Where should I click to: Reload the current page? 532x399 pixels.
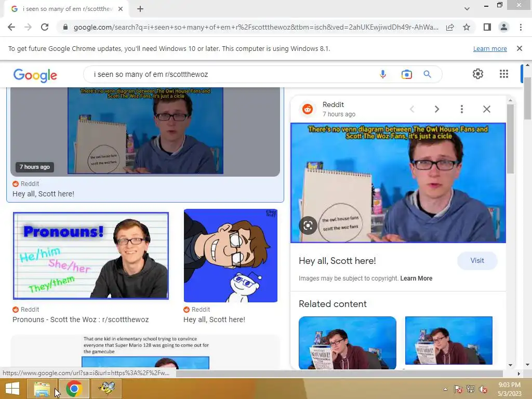click(x=45, y=27)
